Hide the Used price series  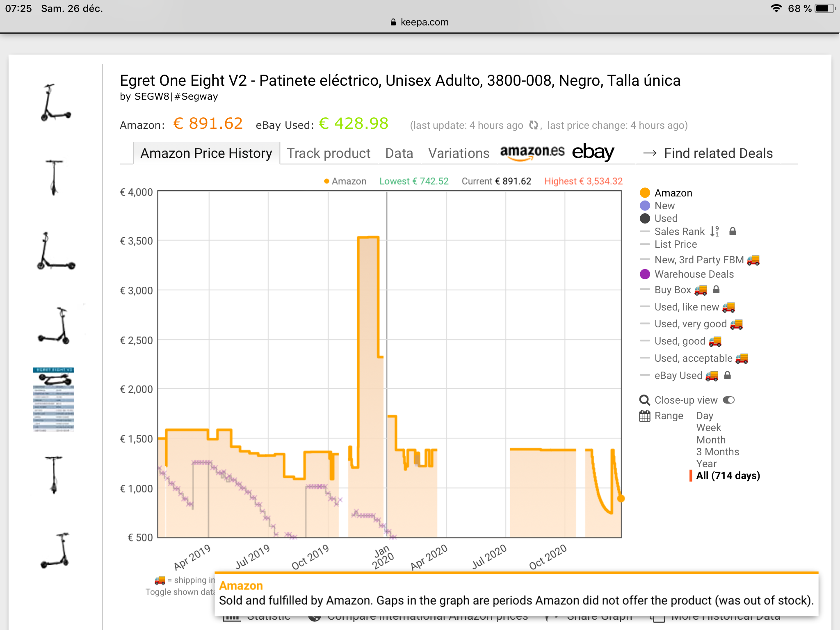click(666, 218)
